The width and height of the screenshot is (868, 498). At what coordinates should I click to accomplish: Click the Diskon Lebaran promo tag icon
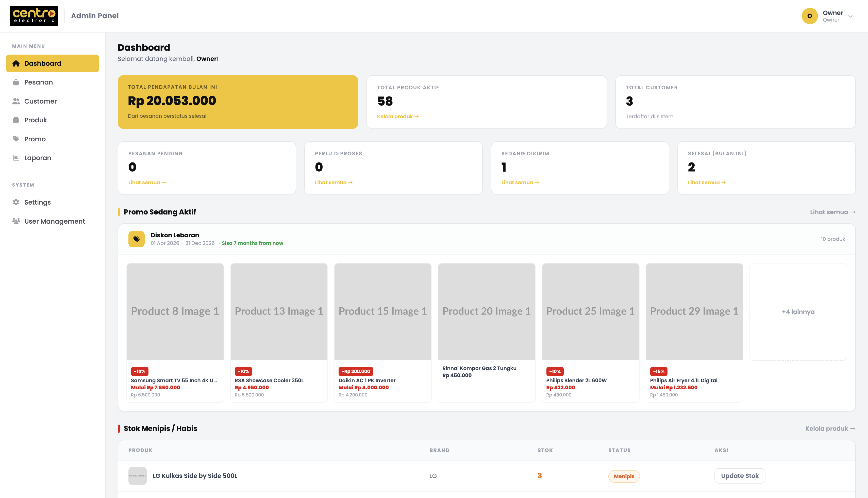pos(137,239)
